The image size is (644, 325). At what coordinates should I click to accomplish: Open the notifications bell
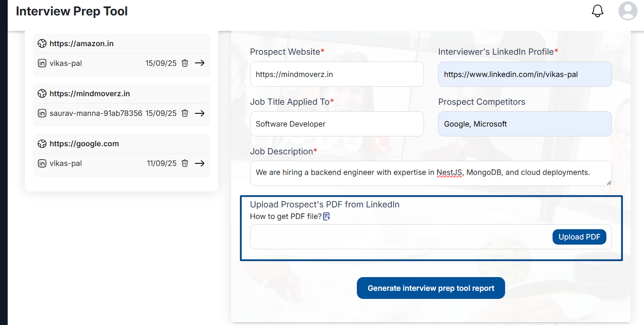point(597,11)
